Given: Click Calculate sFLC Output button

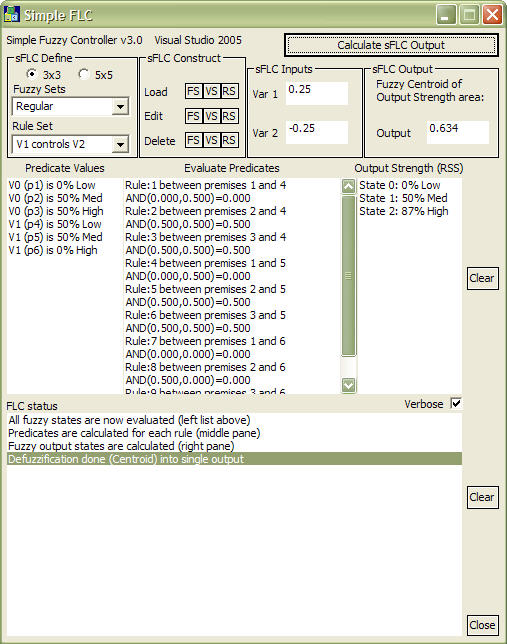Looking at the screenshot, I should [x=391, y=45].
